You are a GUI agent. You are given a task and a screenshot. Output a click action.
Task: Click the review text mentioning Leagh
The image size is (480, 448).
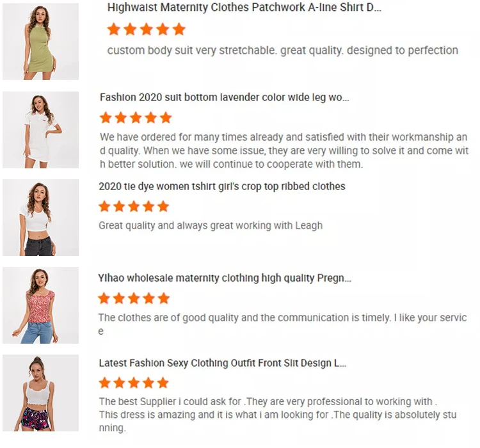click(210, 225)
